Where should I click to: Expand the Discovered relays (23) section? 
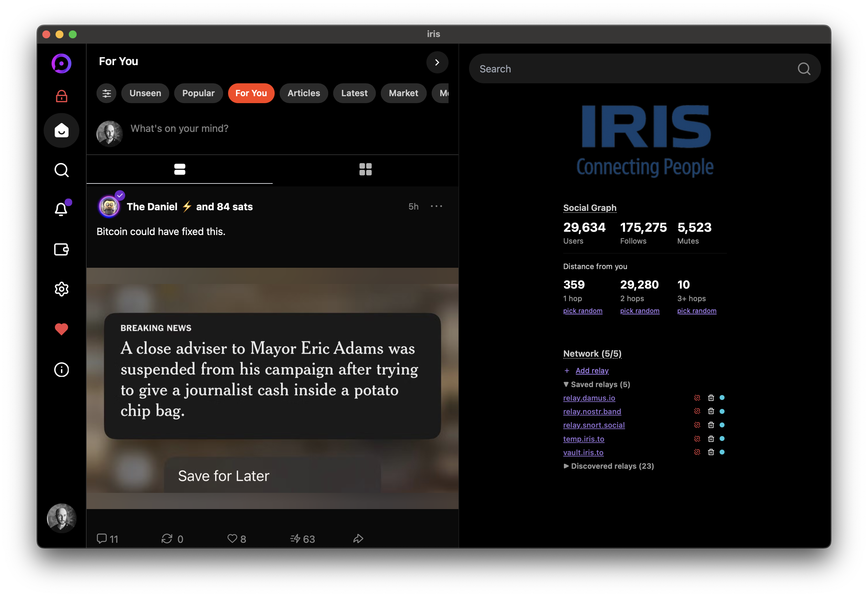pyautogui.click(x=609, y=466)
